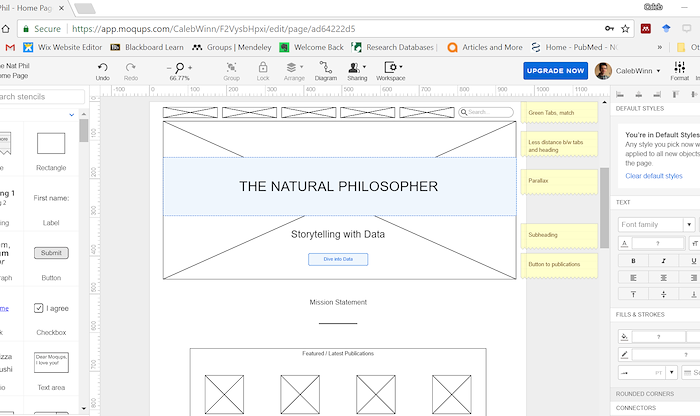Expand the bookmarks overflow chevron
This screenshot has width=700, height=416.
pos(659,47)
